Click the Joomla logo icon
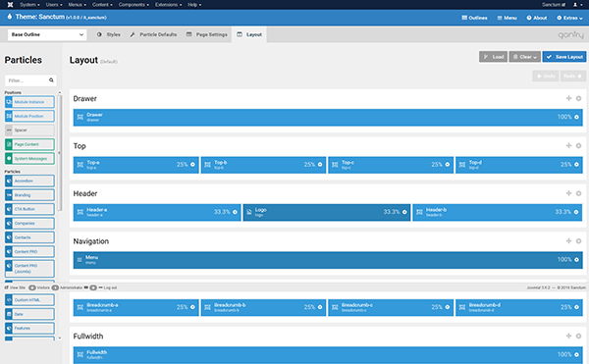589x364 pixels. click(x=10, y=5)
